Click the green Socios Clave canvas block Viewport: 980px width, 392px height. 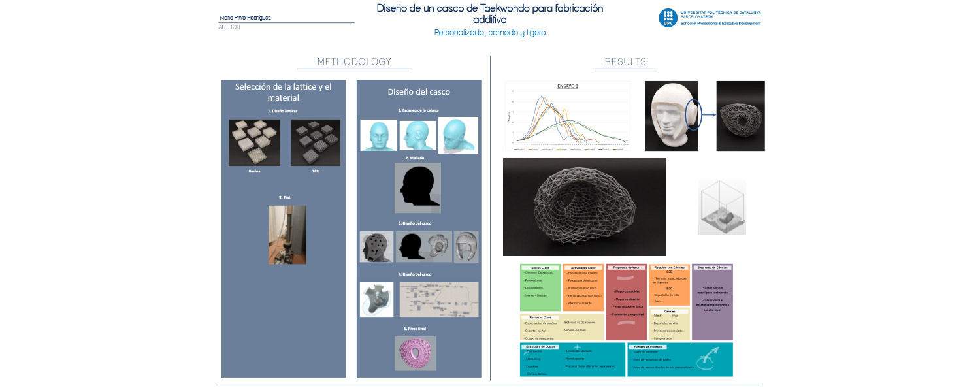540,287
